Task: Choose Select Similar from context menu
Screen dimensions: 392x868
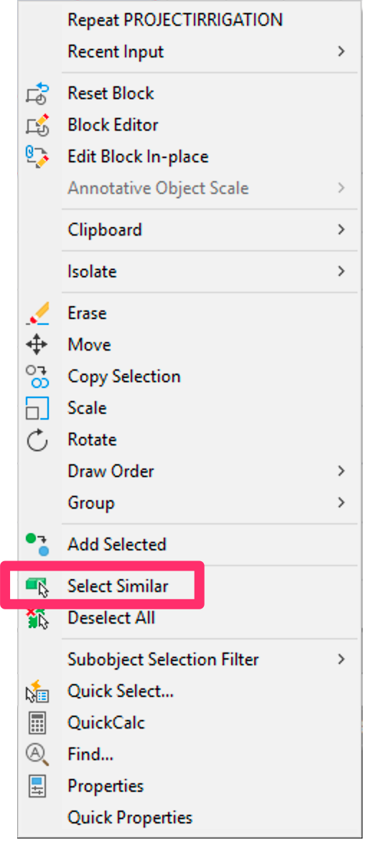Action: point(118,586)
